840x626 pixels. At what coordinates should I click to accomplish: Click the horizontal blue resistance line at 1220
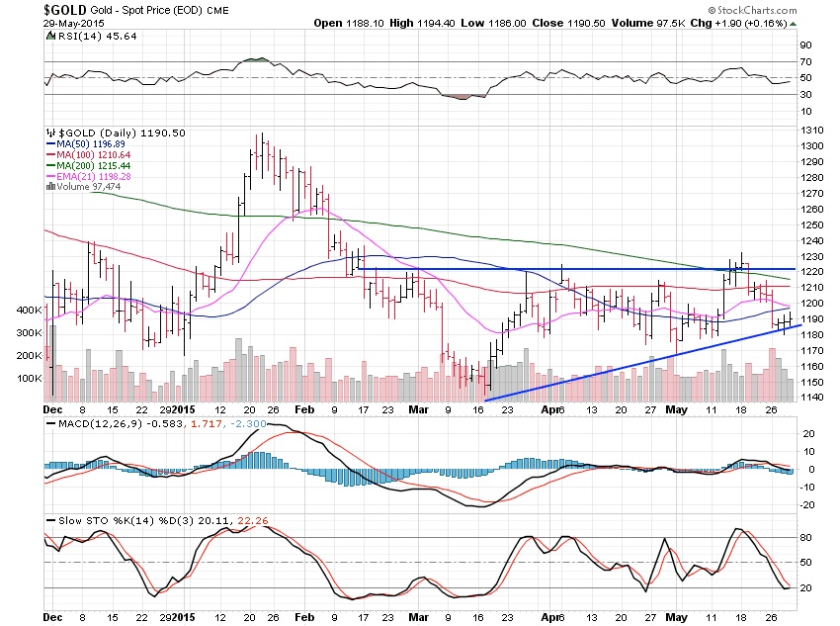coord(576,269)
